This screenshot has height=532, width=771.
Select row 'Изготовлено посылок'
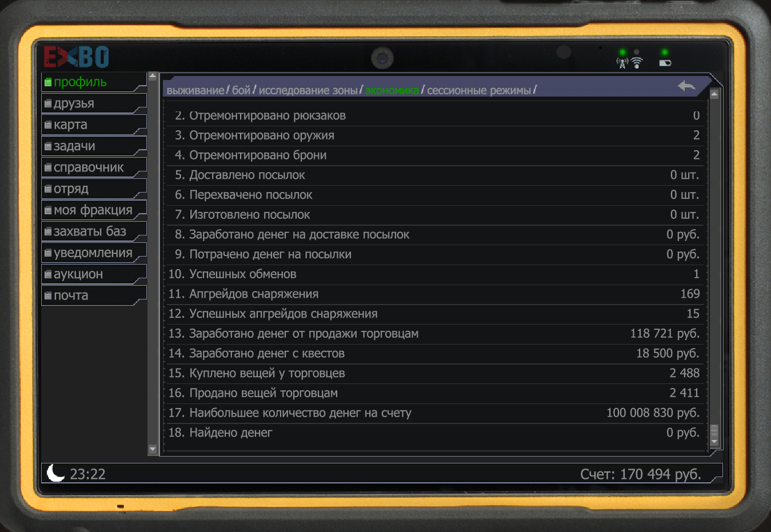pyautogui.click(x=434, y=215)
